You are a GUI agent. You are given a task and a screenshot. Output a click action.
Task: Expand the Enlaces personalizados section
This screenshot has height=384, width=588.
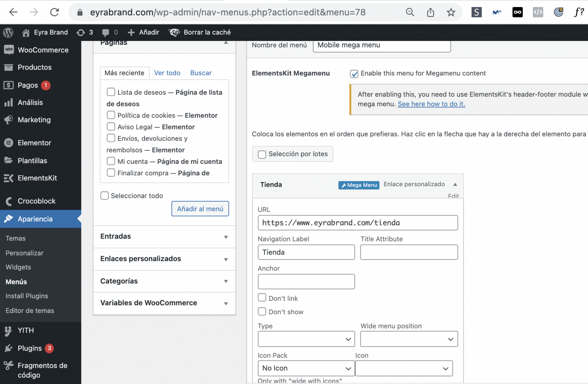164,259
